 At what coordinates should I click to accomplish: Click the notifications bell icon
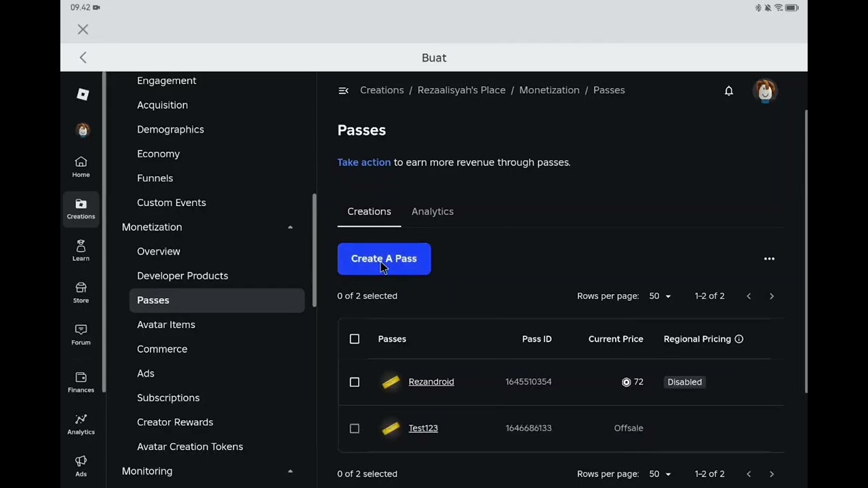[729, 90]
